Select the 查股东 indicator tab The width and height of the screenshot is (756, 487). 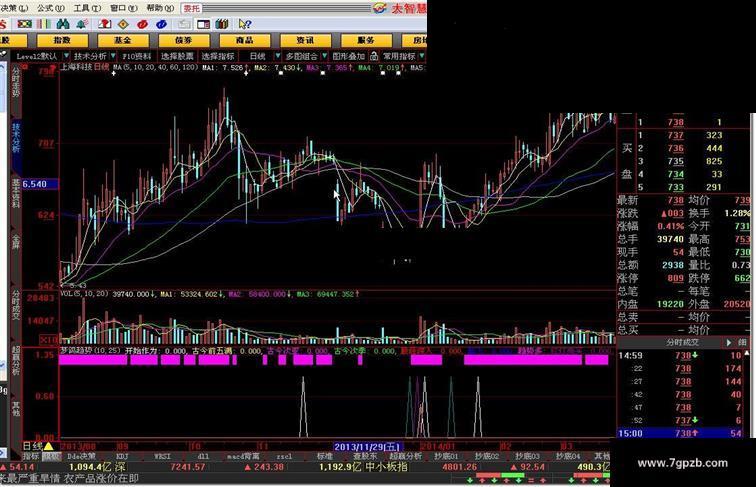[x=364, y=456]
